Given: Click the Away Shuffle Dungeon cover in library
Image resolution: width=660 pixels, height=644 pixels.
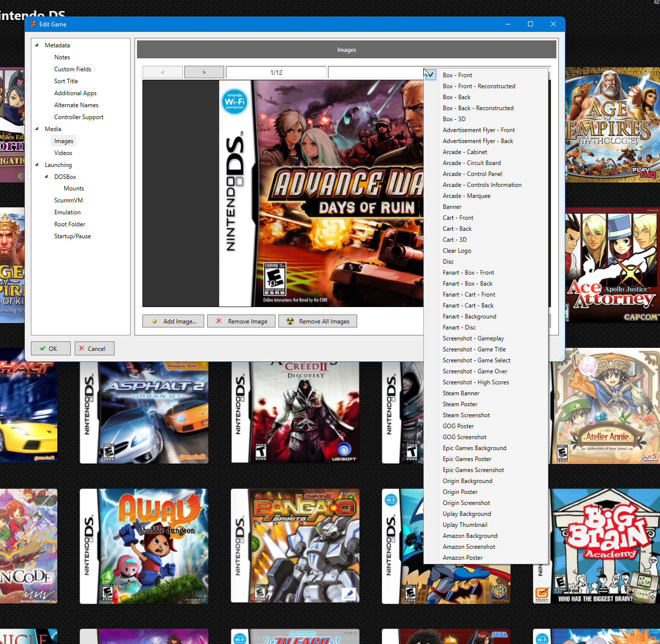Looking at the screenshot, I should tap(144, 546).
